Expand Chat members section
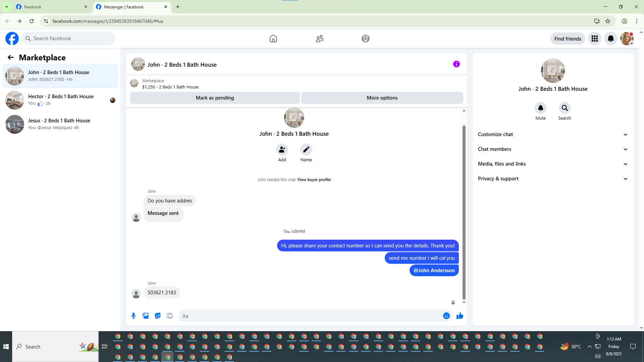 click(x=552, y=149)
